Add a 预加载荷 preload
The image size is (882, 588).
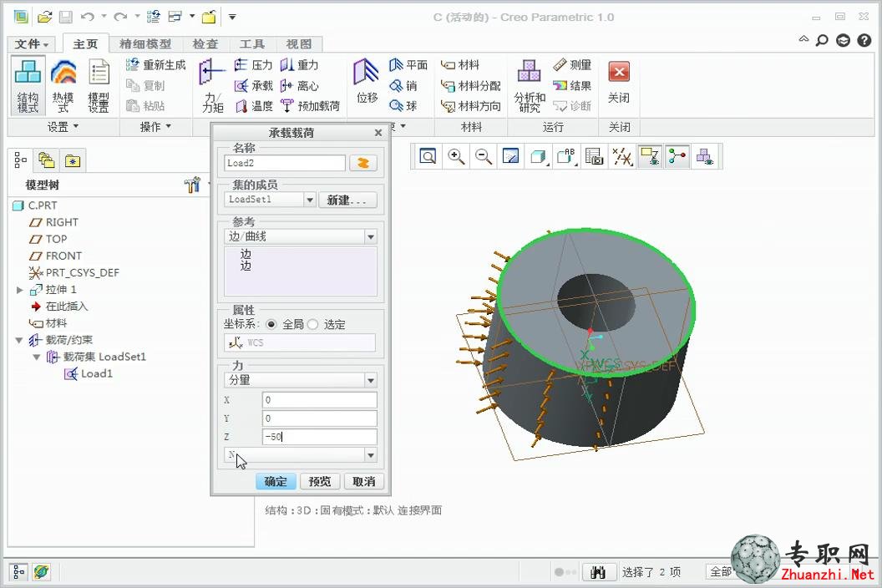tap(310, 106)
